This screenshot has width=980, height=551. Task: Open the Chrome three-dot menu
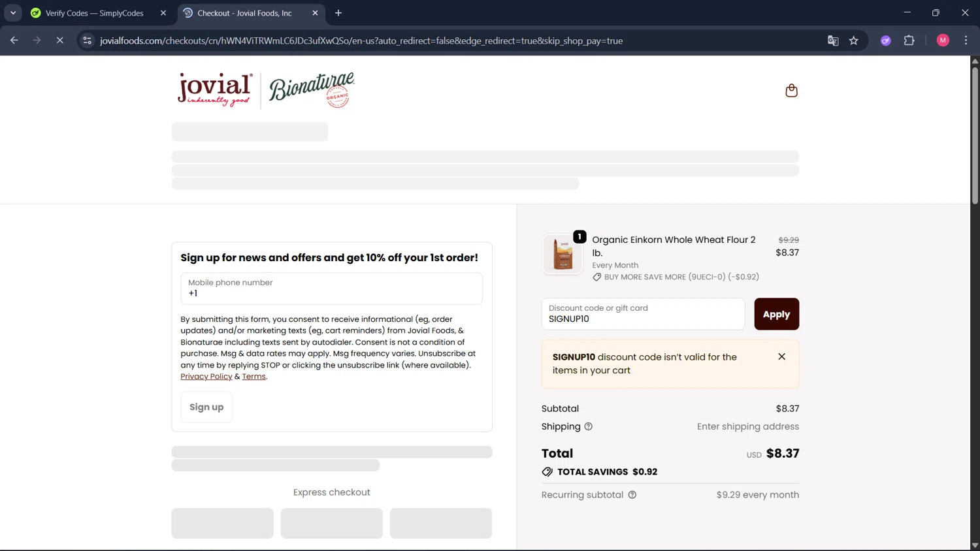click(966, 40)
